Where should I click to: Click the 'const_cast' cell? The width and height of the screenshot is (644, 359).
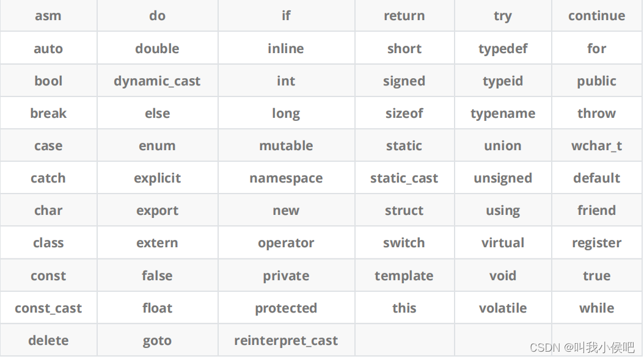48,308
